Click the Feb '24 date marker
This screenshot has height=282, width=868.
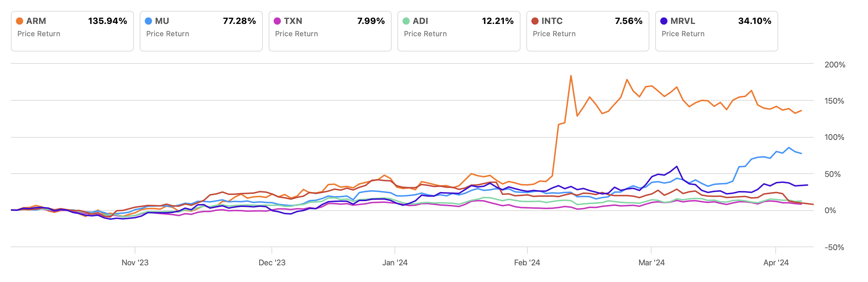[527, 263]
